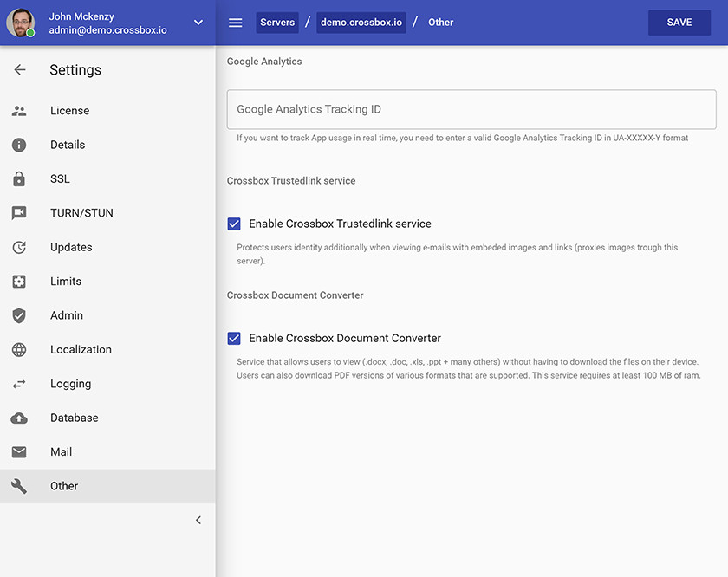Click the demo.crossbox.io breadcrumb

coord(361,23)
